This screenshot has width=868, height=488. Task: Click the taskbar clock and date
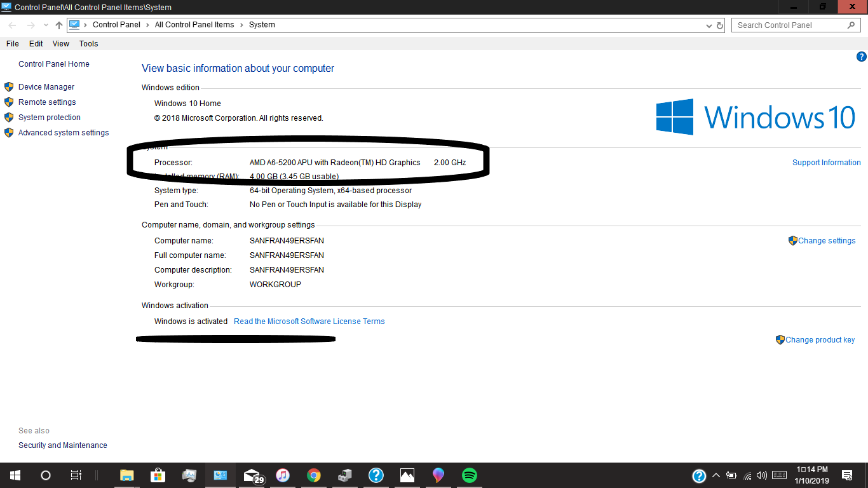click(811, 475)
